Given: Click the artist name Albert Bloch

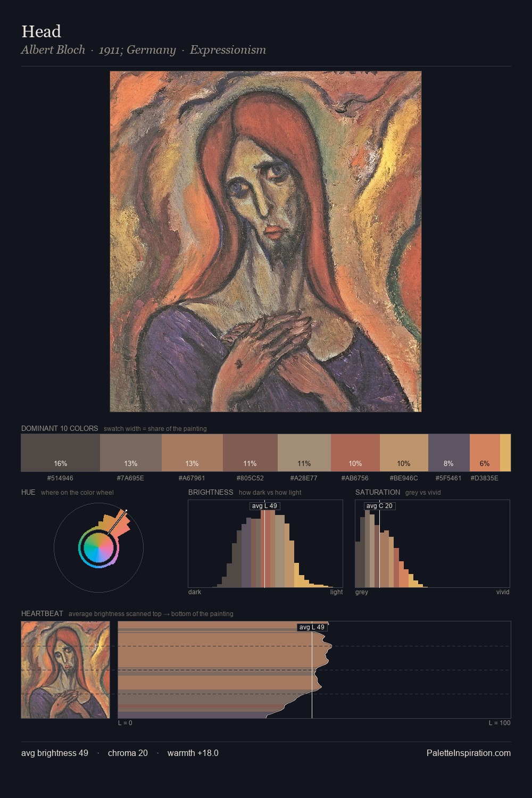Looking at the screenshot, I should [x=53, y=50].
